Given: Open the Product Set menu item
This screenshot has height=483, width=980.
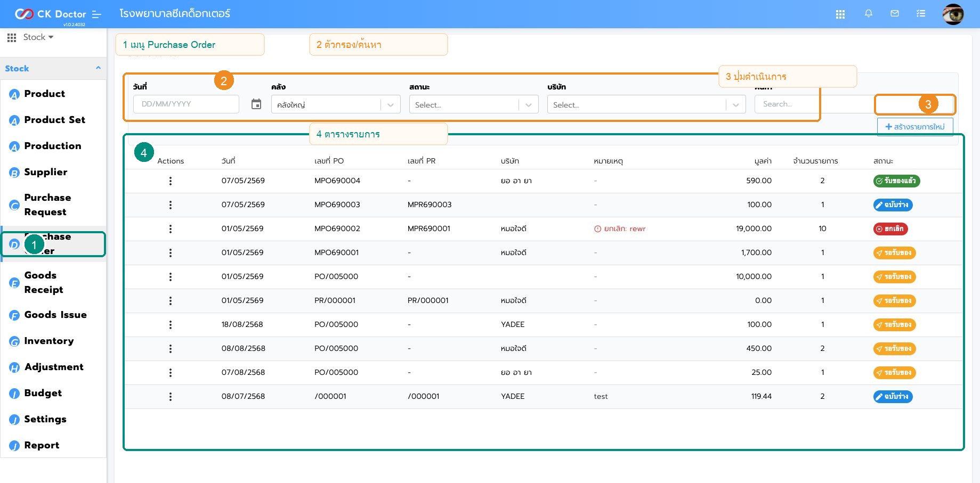Looking at the screenshot, I should tap(54, 120).
